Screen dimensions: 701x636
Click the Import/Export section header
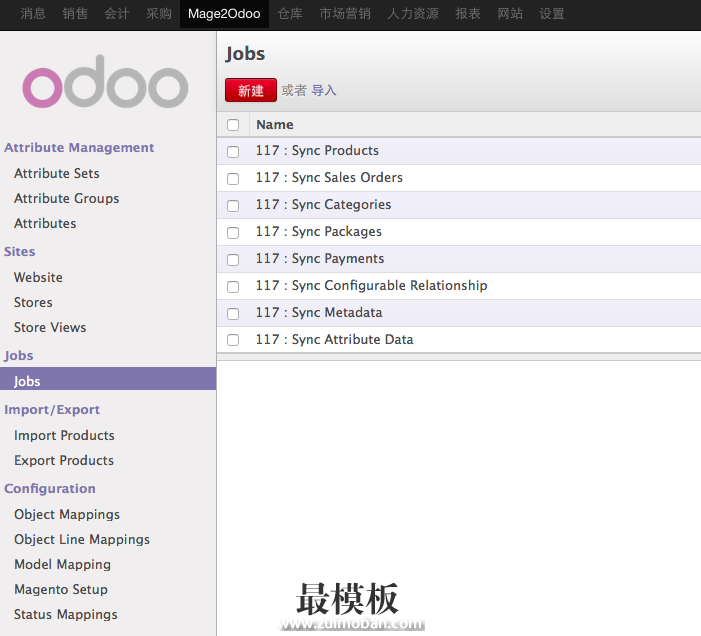[52, 410]
